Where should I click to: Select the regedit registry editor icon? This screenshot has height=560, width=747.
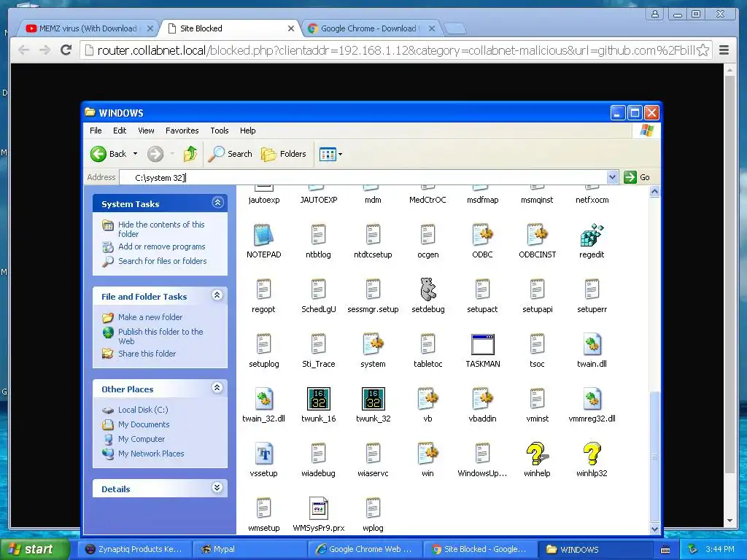click(x=592, y=235)
